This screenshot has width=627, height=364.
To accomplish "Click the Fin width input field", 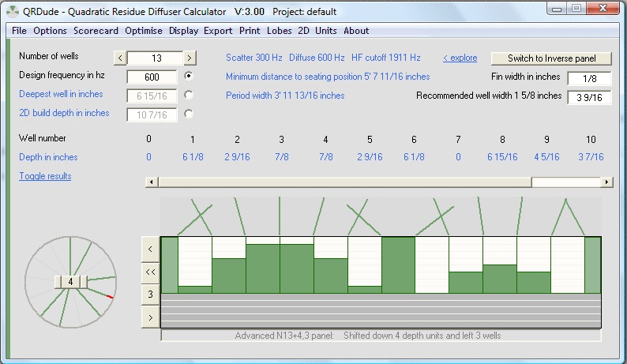I will [x=589, y=77].
